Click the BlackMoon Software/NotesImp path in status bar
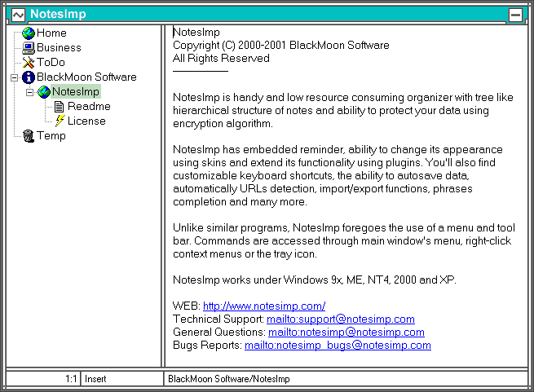534x392 pixels. tap(229, 379)
